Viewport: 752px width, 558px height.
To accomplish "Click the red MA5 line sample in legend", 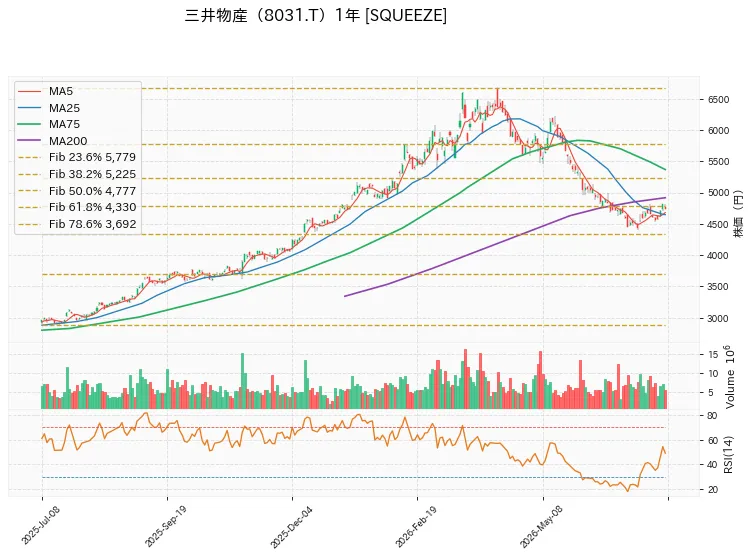I will click(x=30, y=91).
